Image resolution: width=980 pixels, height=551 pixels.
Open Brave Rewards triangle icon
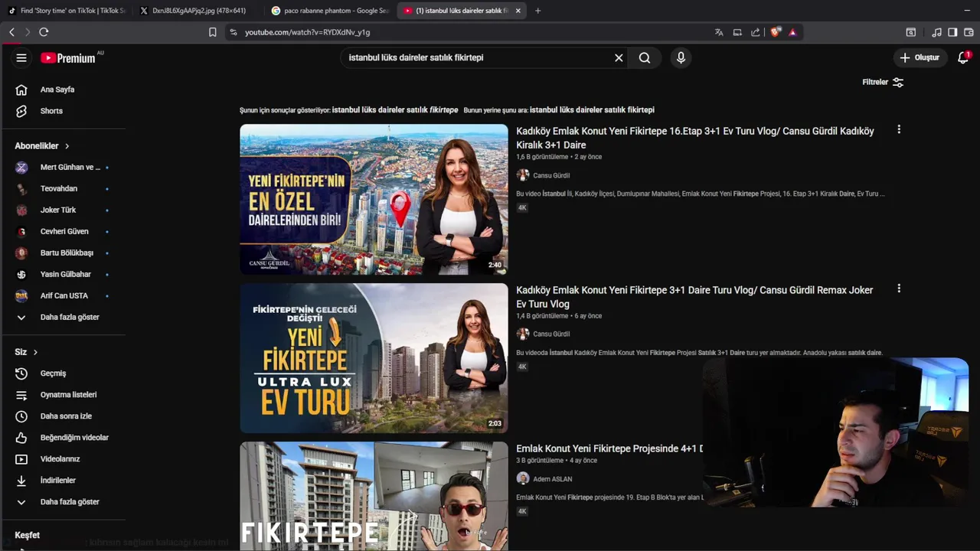pos(792,32)
